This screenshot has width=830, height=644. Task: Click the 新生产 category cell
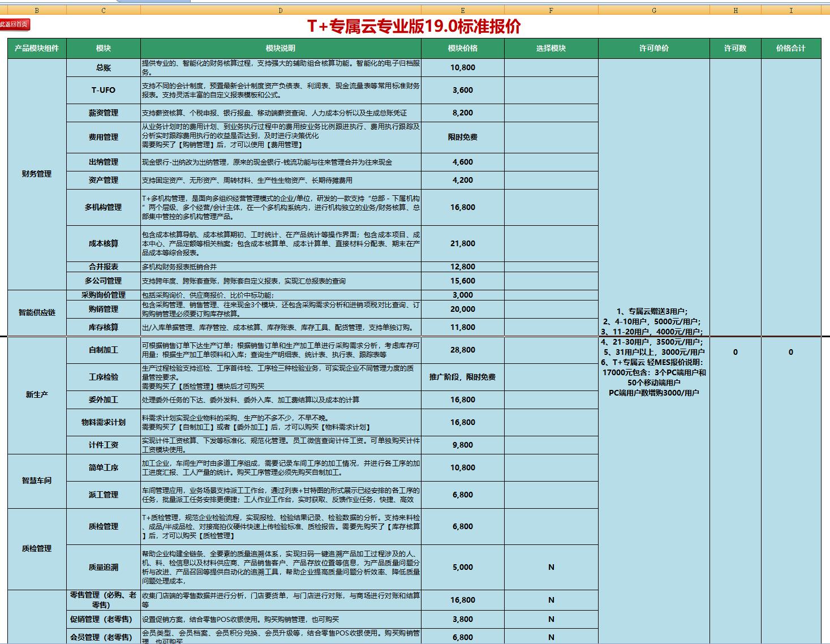click(37, 395)
